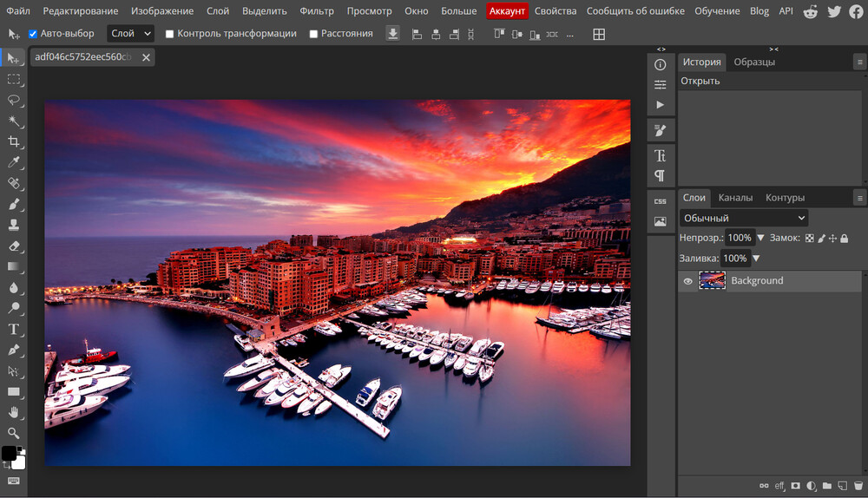Image resolution: width=868 pixels, height=498 pixels.
Task: Toggle lock image pixels brush icon
Action: pyautogui.click(x=821, y=238)
